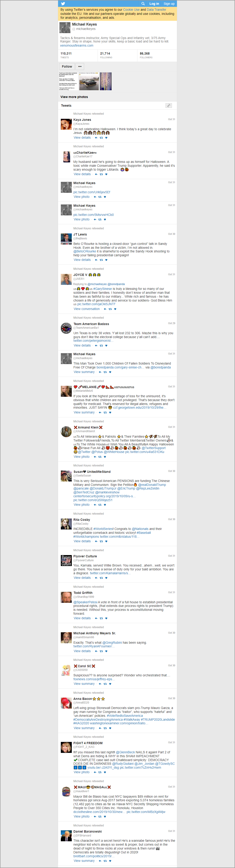The image size is (235, 868).
Task: Open @SpeakerPelosi mention
Action: point(85,602)
